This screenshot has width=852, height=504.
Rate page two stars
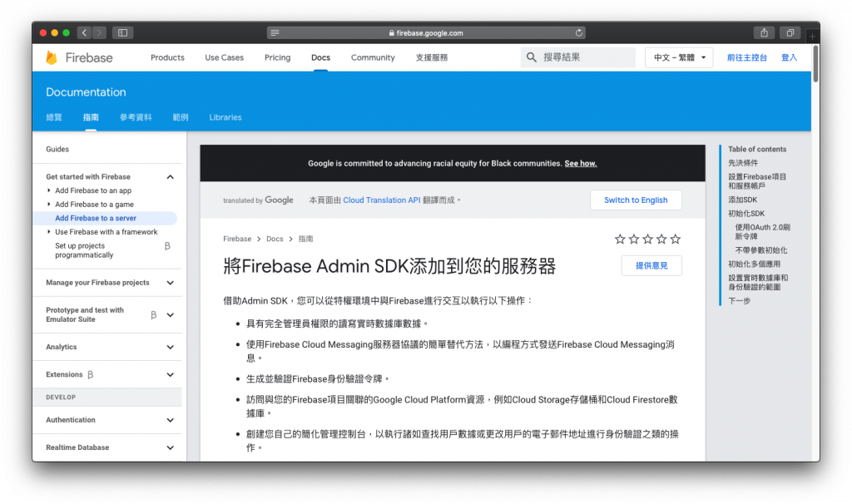(633, 239)
